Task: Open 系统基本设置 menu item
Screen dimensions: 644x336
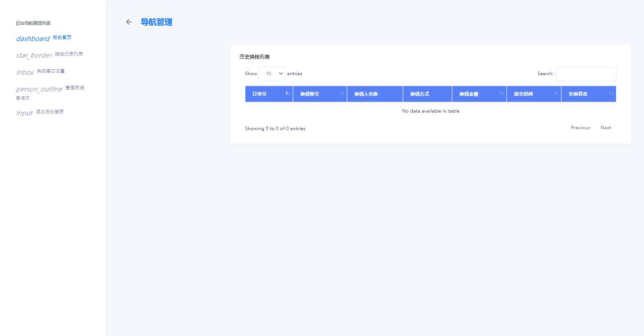Action: tap(51, 71)
